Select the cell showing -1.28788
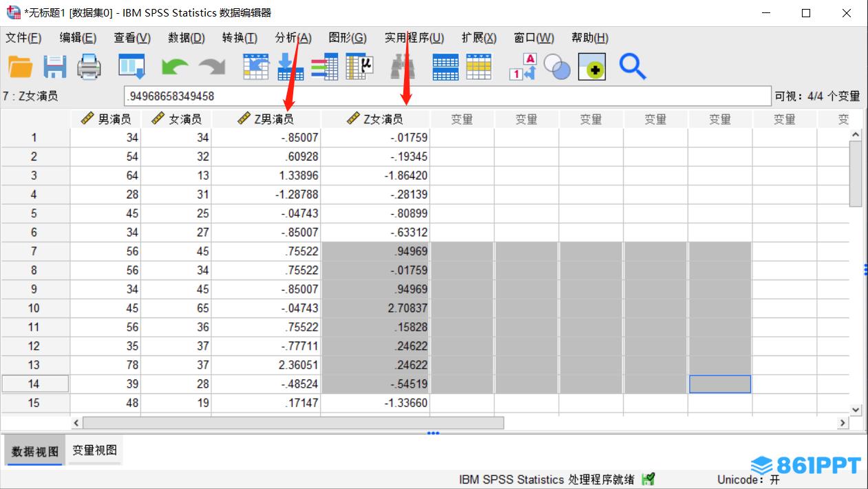868x489 pixels. (x=266, y=194)
